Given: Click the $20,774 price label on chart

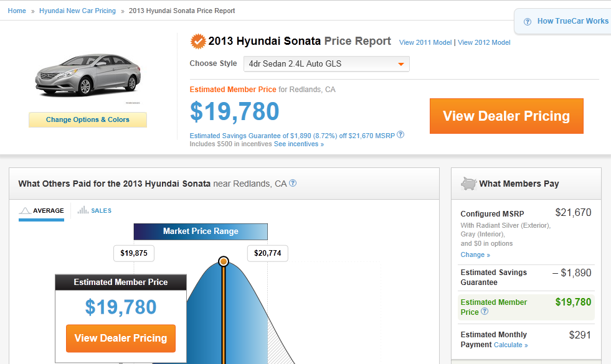Looking at the screenshot, I should 268,253.
